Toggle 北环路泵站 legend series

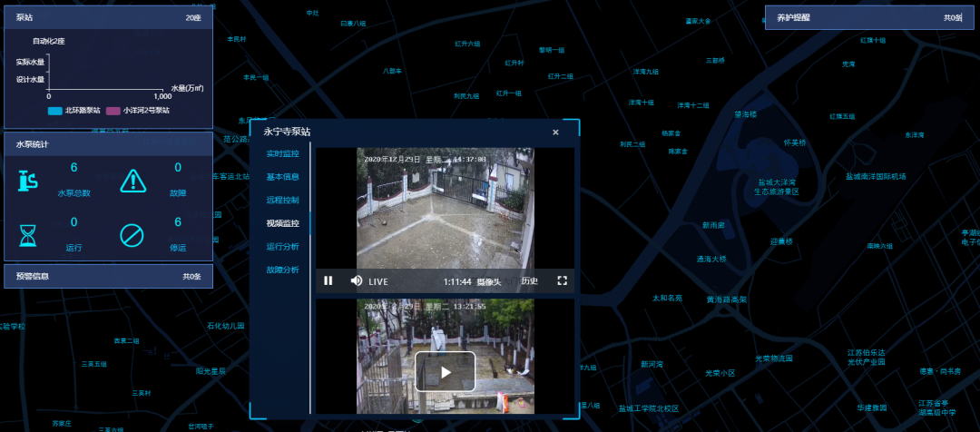74,111
